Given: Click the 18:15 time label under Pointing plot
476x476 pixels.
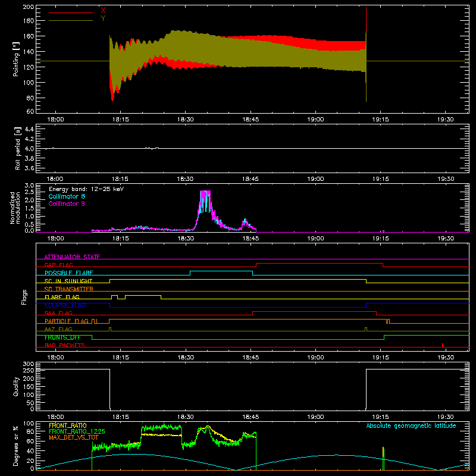Looking at the screenshot, I should click(x=121, y=120).
